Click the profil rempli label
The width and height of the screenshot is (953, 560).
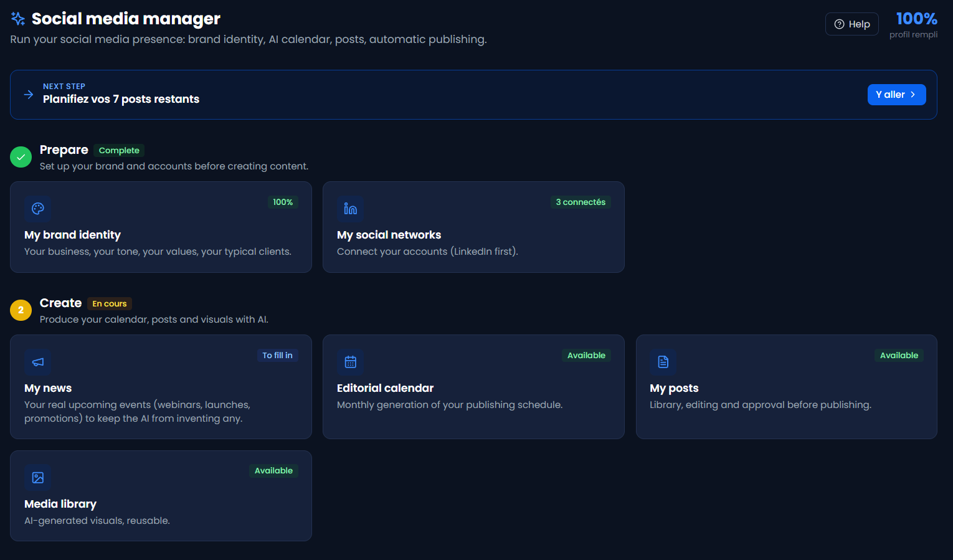click(x=913, y=35)
